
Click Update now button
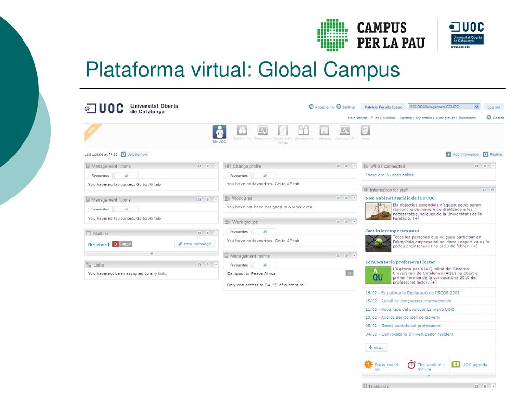(135, 154)
